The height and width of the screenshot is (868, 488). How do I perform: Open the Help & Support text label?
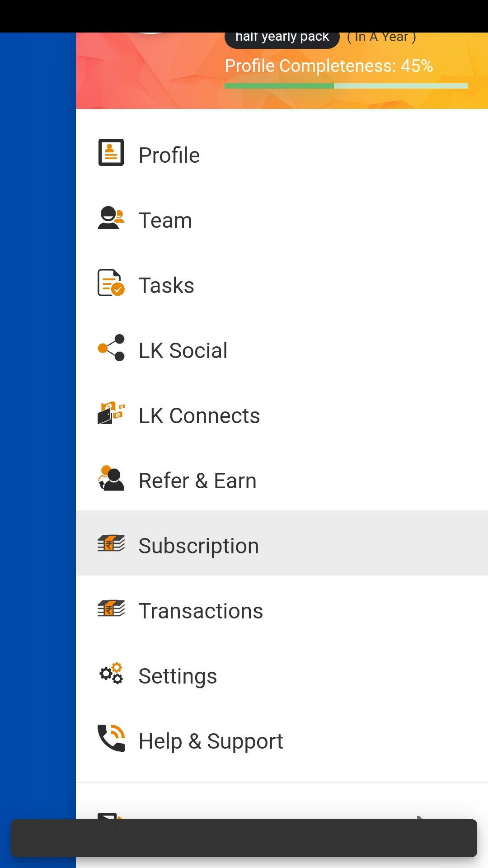211,741
